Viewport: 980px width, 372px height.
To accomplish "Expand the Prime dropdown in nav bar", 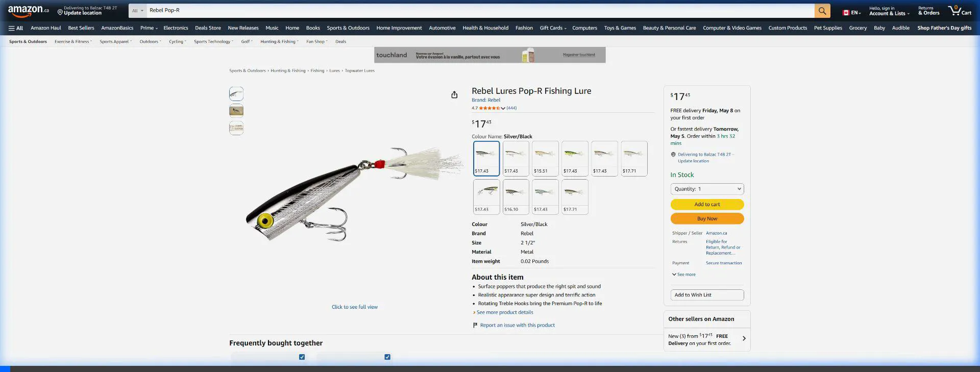I will tap(149, 28).
